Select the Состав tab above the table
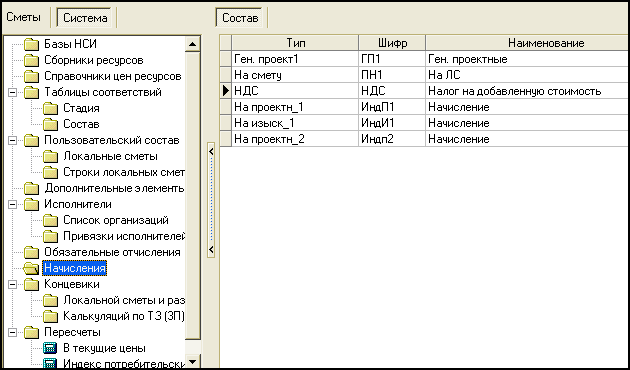The width and height of the screenshot is (630, 370). (x=240, y=18)
